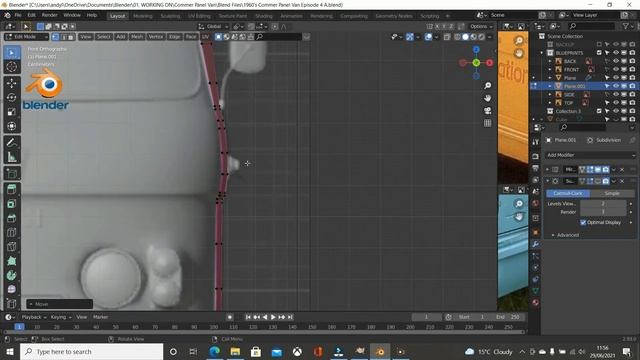640x360 pixels.
Task: Select the Extrude Region tool
Action: tap(12, 189)
